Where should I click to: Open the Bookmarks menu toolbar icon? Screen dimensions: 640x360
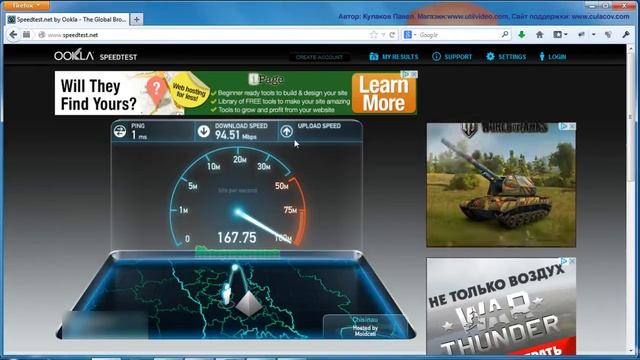tap(560, 35)
